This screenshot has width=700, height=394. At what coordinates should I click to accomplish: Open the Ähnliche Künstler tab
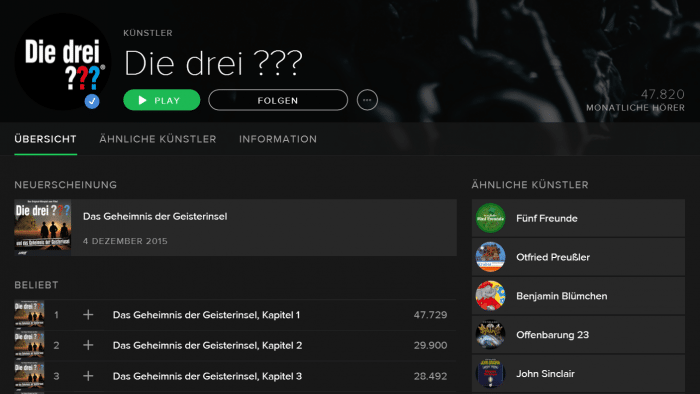coord(158,139)
